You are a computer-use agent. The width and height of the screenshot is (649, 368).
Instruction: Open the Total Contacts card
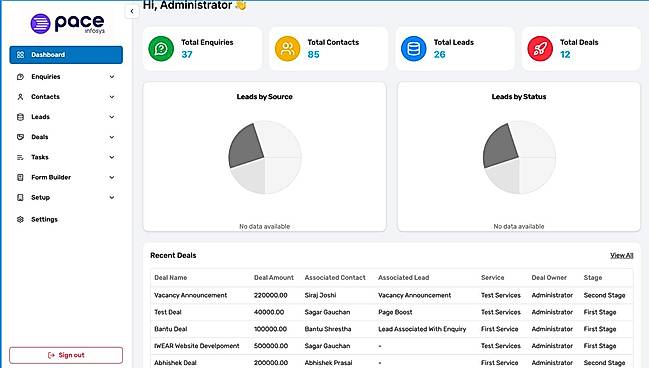pyautogui.click(x=329, y=48)
